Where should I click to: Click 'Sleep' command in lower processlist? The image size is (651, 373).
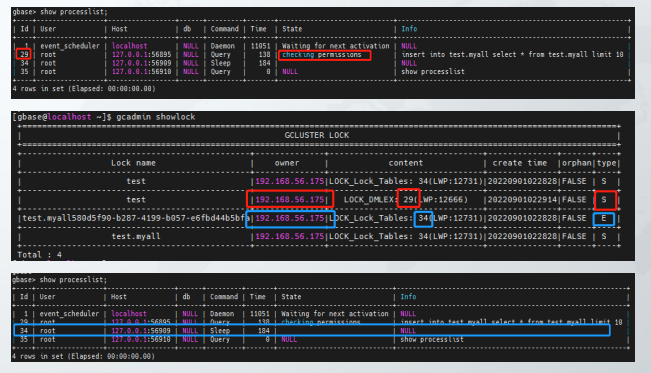coord(220,331)
